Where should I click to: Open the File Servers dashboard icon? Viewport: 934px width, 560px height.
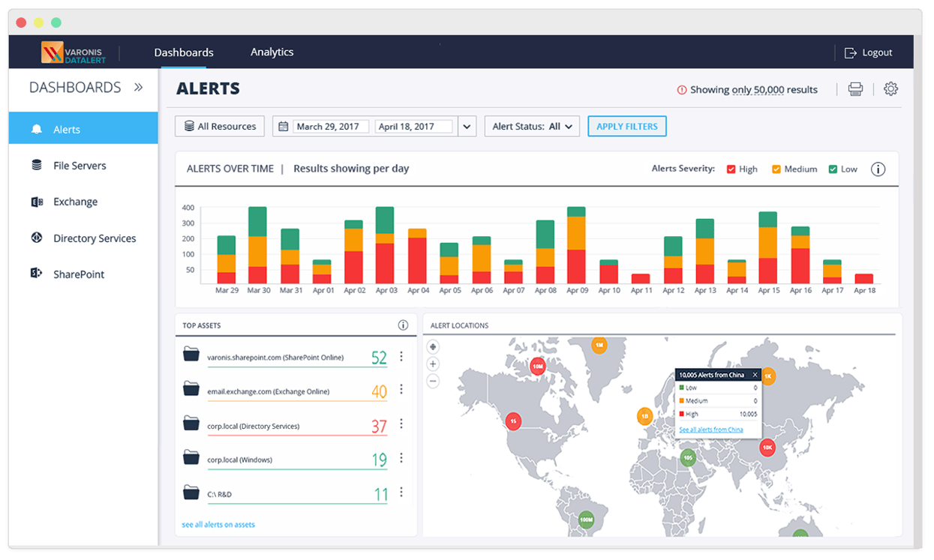36,165
